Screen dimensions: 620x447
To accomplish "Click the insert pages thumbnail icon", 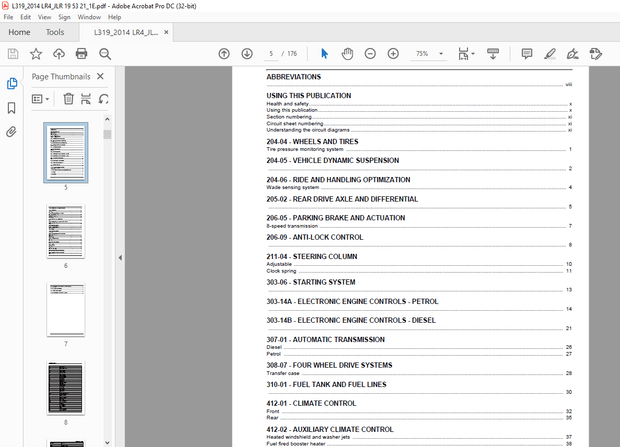I will [x=85, y=98].
